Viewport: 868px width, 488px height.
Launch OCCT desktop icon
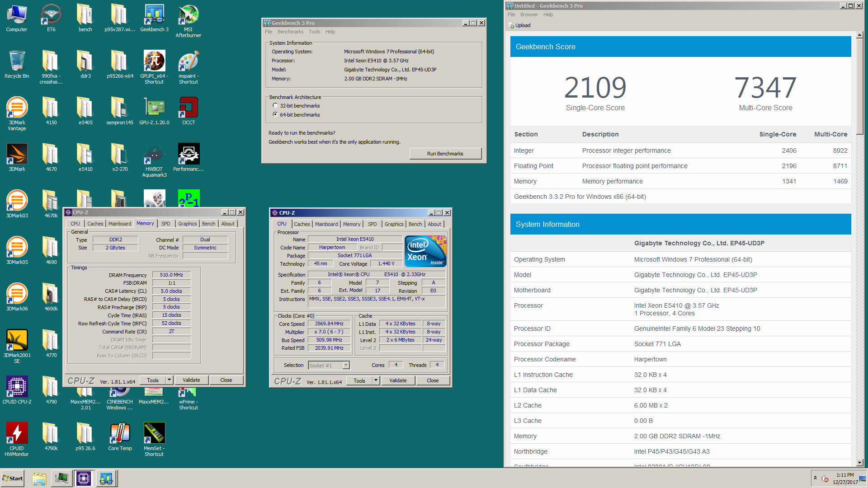click(189, 111)
